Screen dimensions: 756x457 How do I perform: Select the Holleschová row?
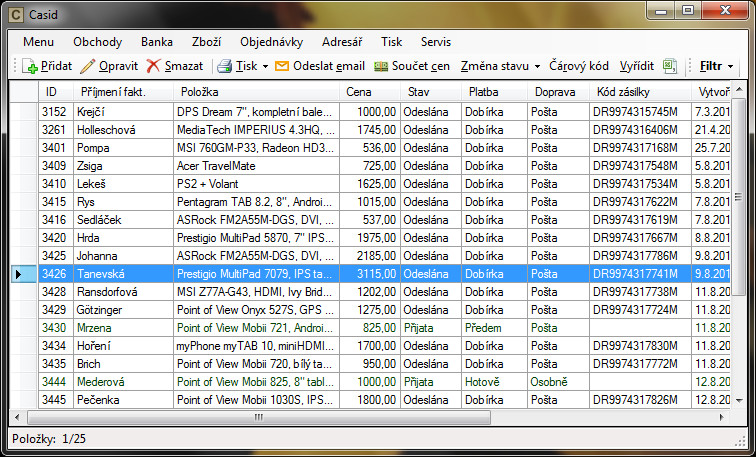pos(384,130)
